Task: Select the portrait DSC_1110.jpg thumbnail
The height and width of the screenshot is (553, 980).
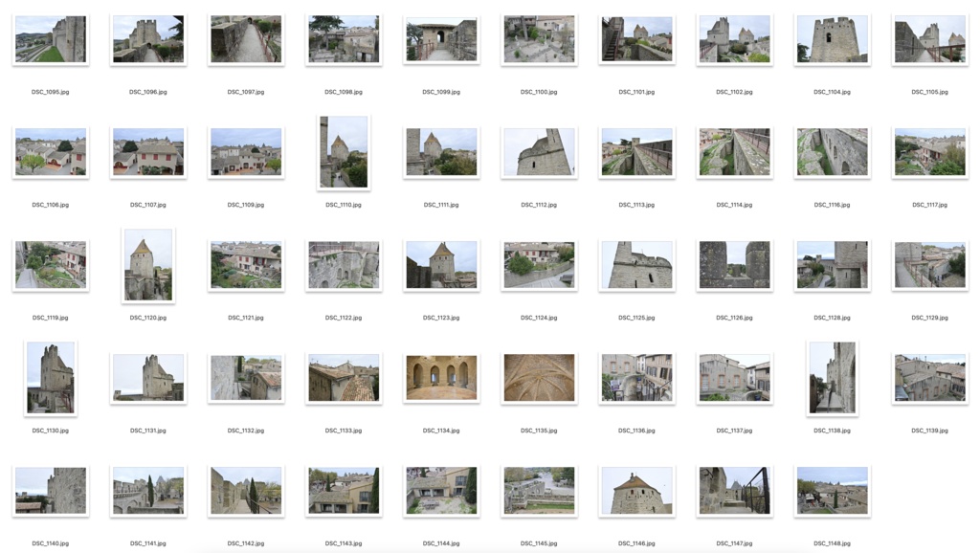Action: coord(344,152)
